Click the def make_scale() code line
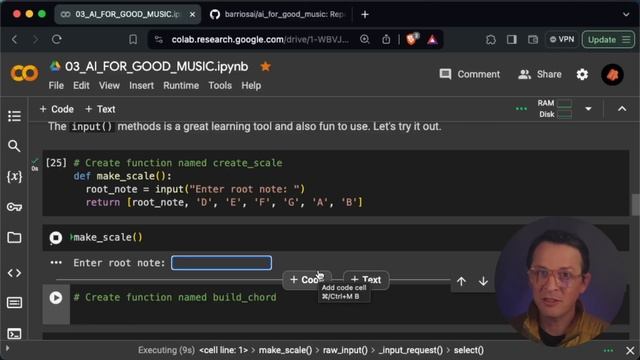Viewport: 640px width, 360px height. click(x=122, y=176)
